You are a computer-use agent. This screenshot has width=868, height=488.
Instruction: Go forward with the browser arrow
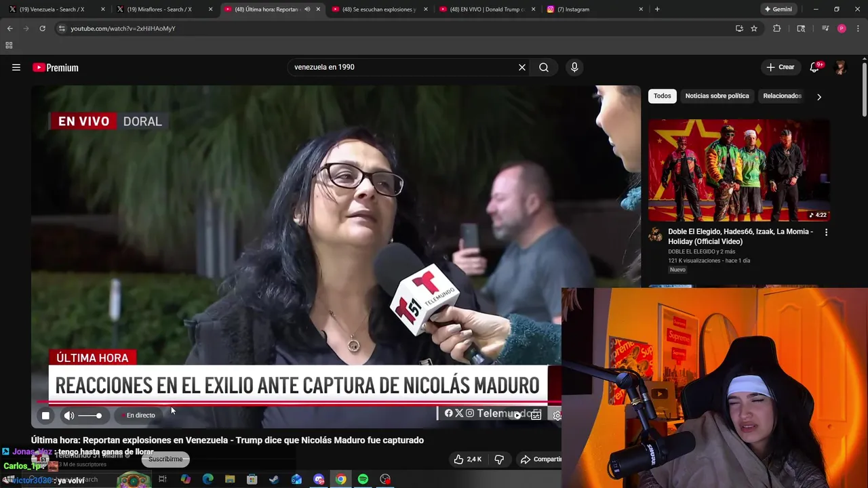[26, 28]
